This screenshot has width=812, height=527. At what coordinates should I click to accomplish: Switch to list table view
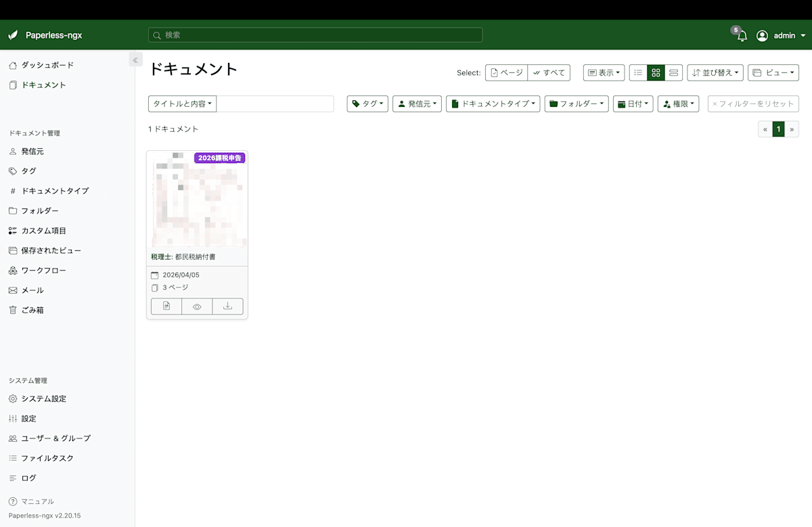[638, 72]
